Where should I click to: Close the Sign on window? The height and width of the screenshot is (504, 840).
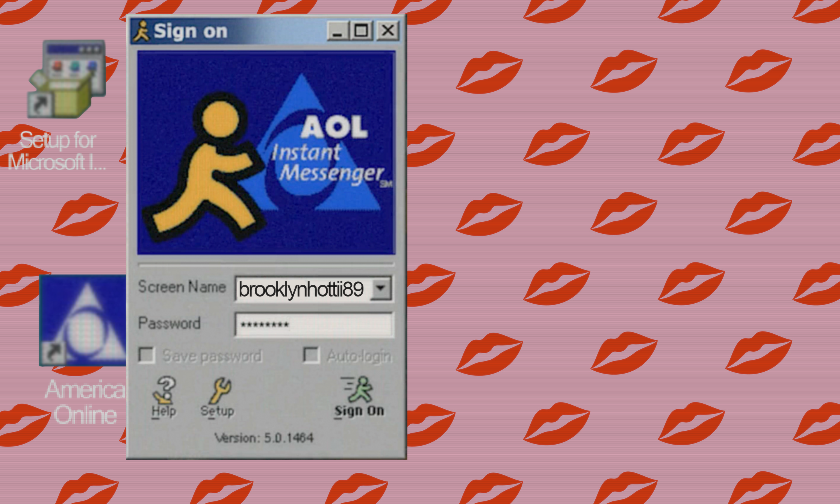coord(388,31)
